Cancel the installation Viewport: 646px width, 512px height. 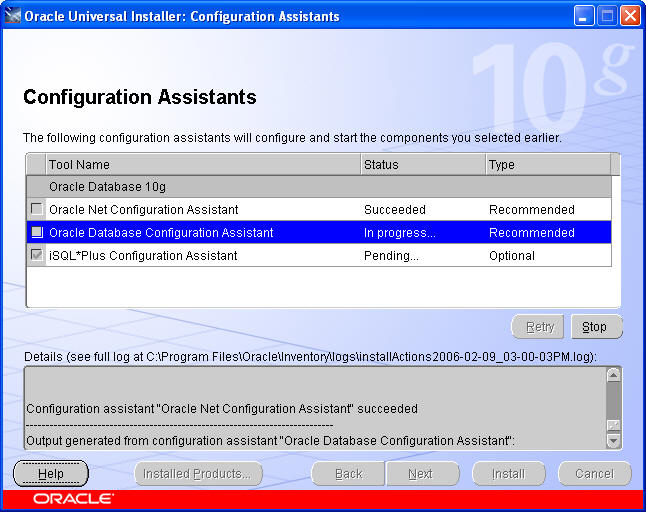(595, 474)
